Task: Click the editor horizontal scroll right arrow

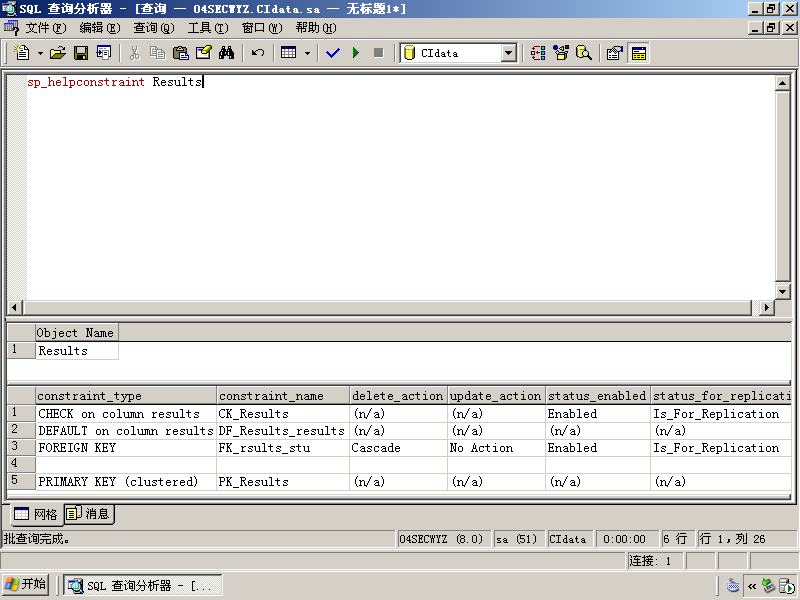Action: [x=766, y=308]
